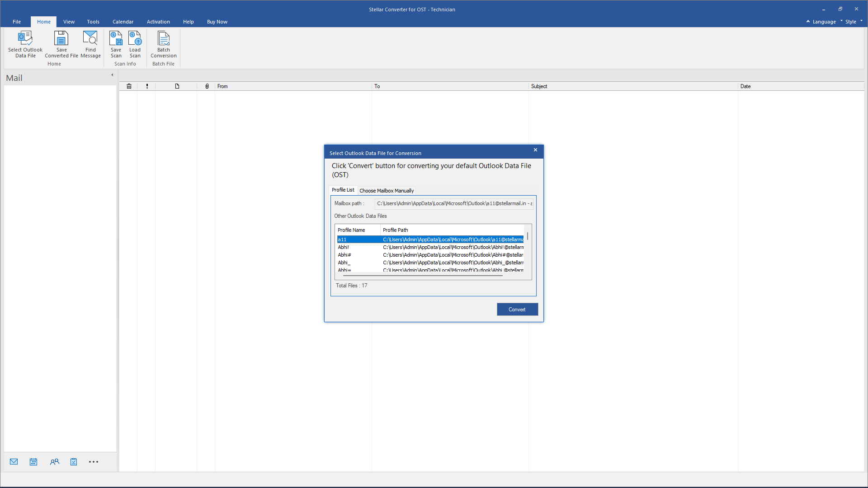Click the Tasks icon in bottom navigation
This screenshot has width=868, height=488.
[73, 462]
